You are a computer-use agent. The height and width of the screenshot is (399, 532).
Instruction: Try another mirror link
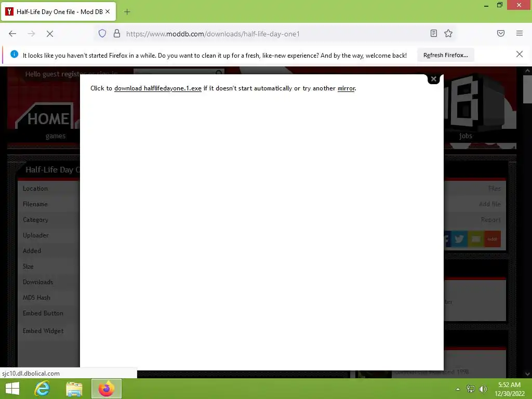tap(346, 88)
